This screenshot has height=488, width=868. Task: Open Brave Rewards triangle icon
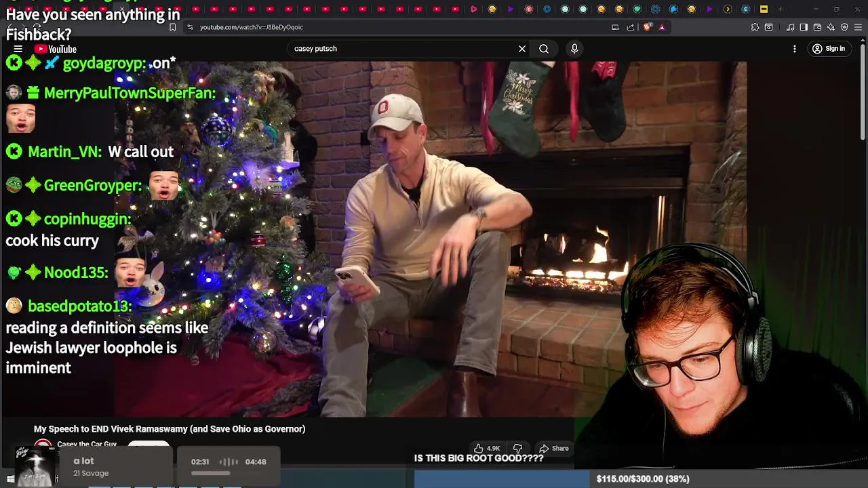(x=662, y=27)
